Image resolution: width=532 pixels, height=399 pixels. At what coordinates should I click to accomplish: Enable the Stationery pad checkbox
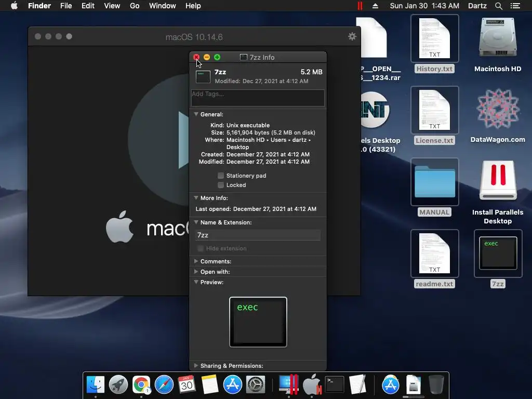click(220, 176)
